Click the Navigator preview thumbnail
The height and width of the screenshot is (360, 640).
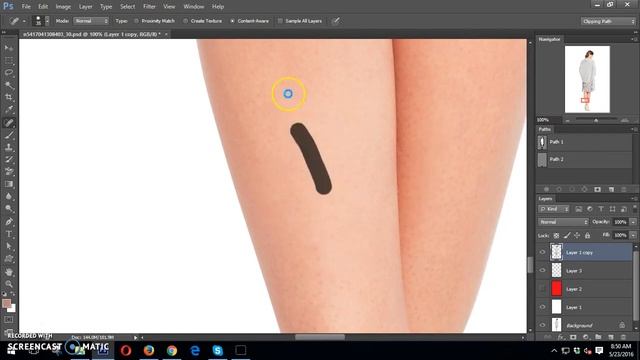click(x=587, y=79)
